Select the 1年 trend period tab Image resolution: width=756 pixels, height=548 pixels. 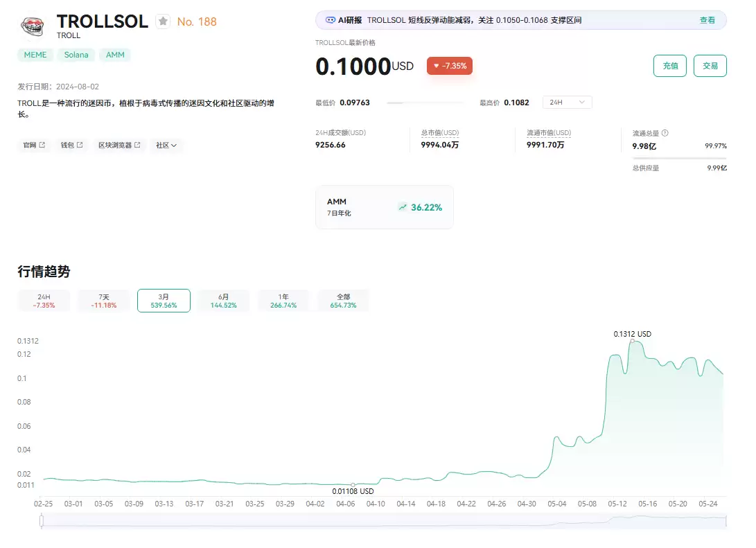pos(283,301)
